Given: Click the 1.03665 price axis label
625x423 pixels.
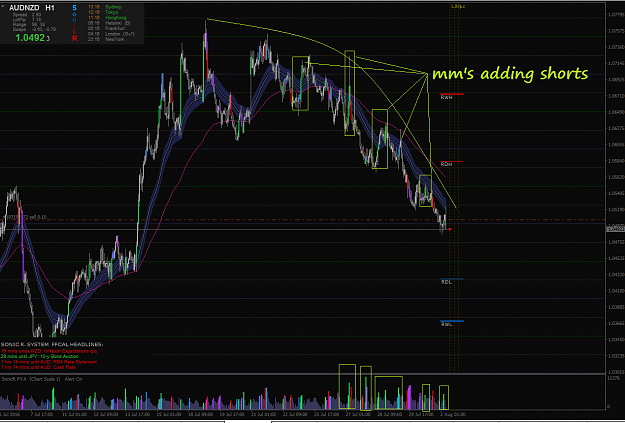Looking at the screenshot, I should pos(616,323).
